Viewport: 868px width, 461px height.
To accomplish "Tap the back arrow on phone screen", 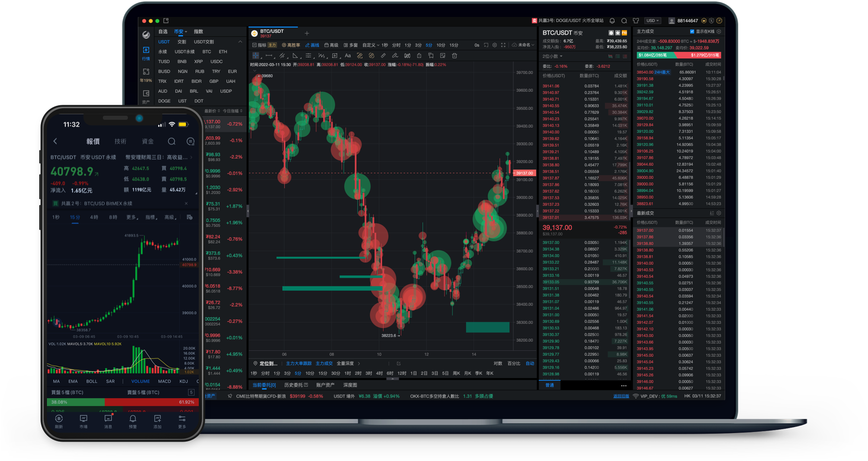I will click(x=55, y=141).
